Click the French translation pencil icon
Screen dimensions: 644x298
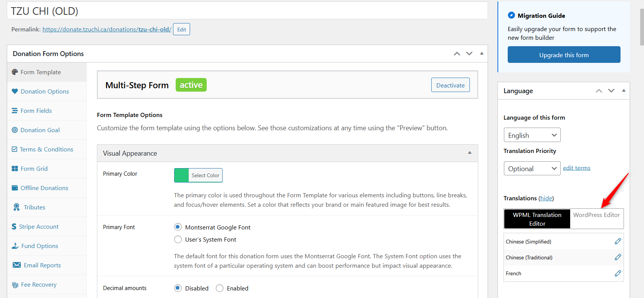618,273
